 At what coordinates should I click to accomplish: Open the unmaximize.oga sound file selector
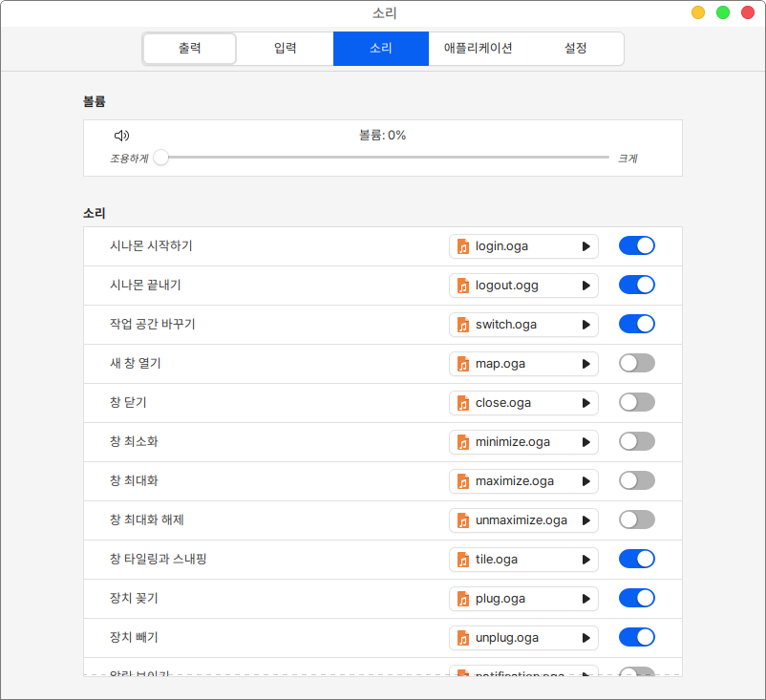(x=514, y=520)
